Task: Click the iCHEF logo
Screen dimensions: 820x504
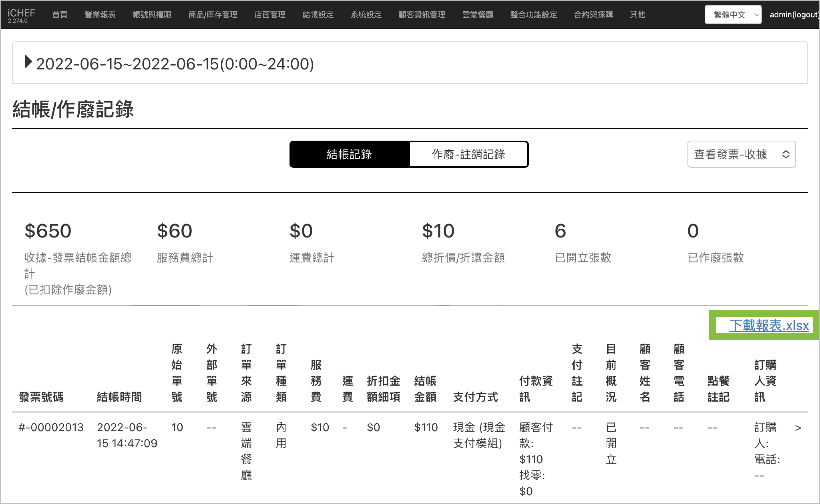Action: pos(21,13)
